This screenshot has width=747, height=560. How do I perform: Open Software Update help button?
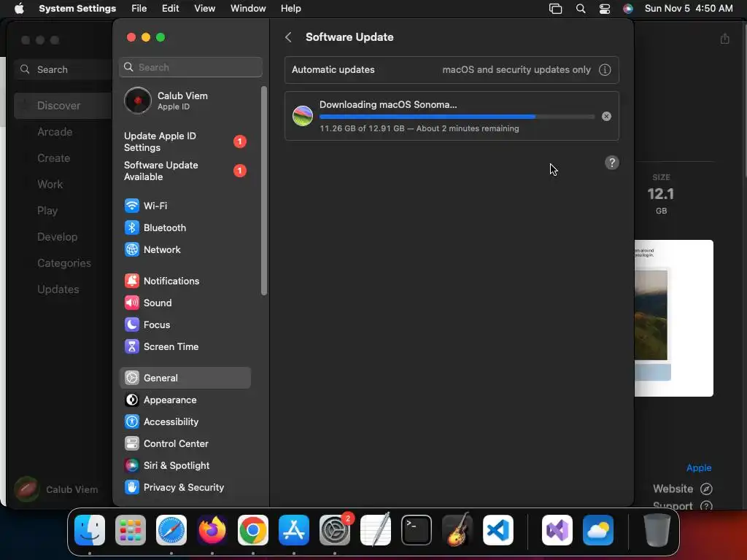pyautogui.click(x=612, y=163)
